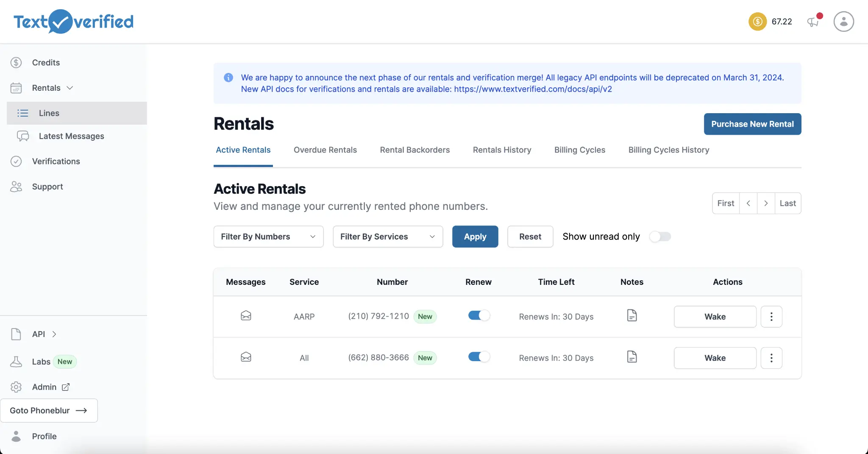This screenshot has width=868, height=454.
Task: Switch to Billing Cycles tab
Action: pos(580,150)
